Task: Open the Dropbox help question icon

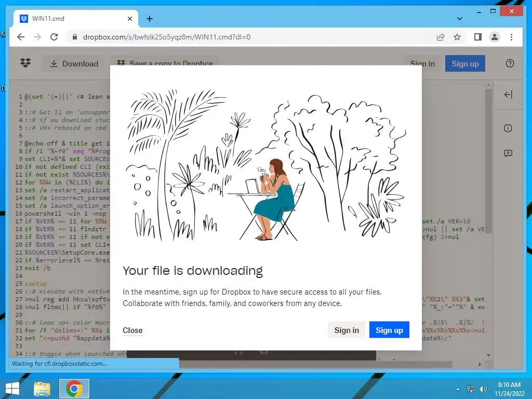Action: pyautogui.click(x=510, y=63)
